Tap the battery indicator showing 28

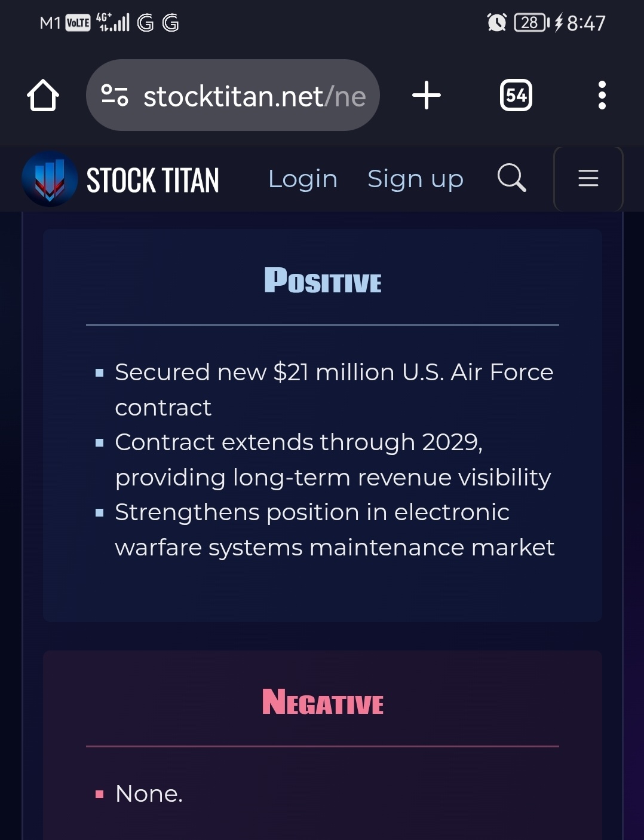pos(532,23)
